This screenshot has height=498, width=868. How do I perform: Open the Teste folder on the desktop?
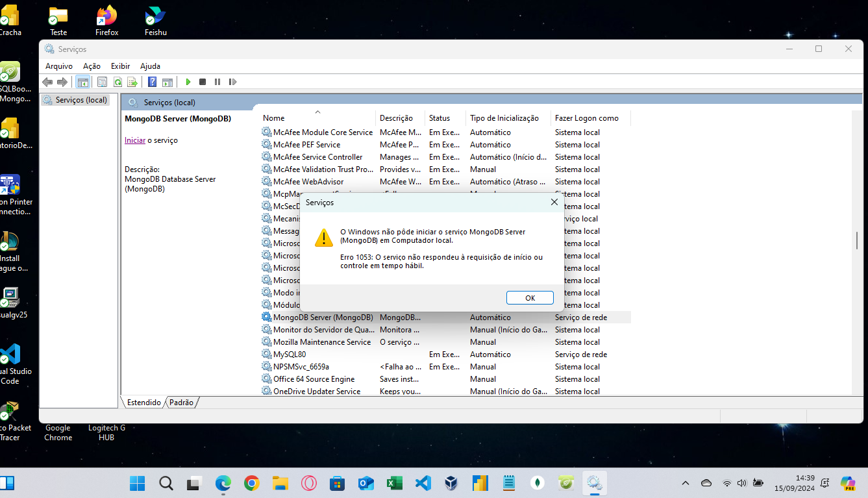[x=58, y=21]
